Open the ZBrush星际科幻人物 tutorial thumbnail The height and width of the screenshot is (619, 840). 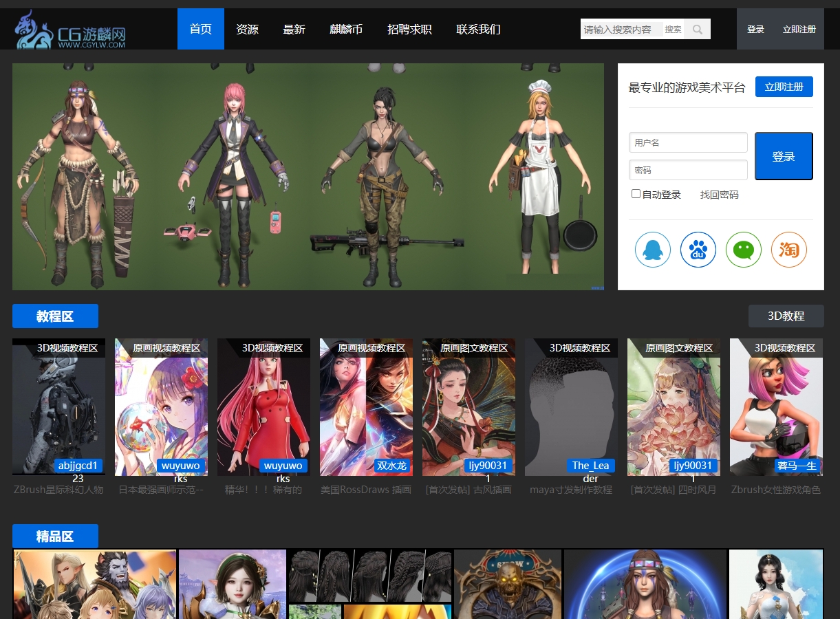[58, 407]
